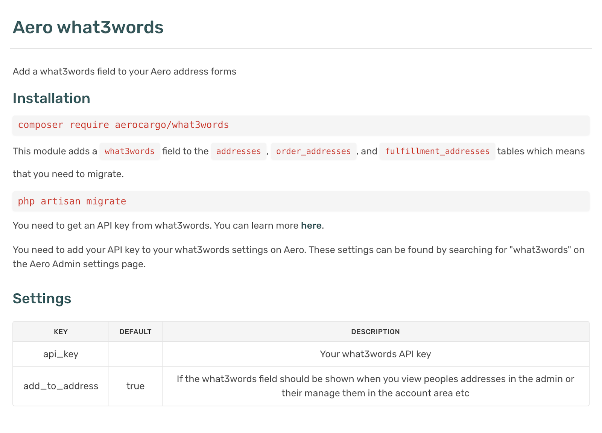Screen dimensions: 602x433
Task: Select the "php artisan migrate" code block
Action: coord(301,201)
